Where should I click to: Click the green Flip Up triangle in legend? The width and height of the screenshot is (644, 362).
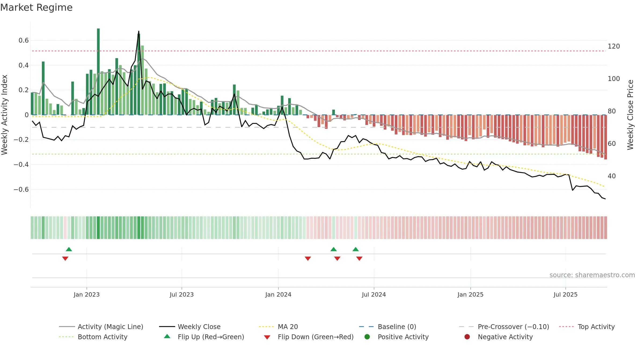coord(167,336)
